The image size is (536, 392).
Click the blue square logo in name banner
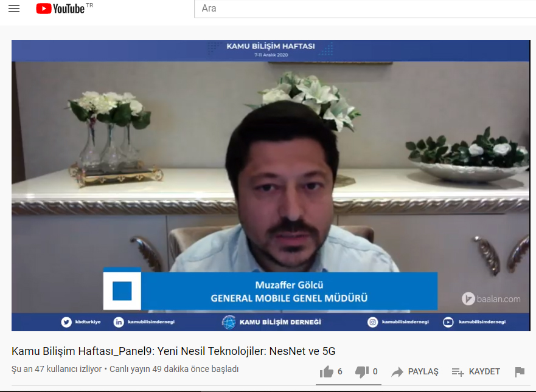click(x=122, y=291)
